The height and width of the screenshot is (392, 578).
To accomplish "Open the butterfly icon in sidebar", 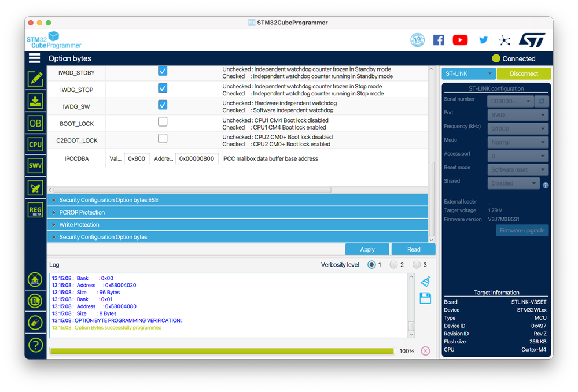I will click(35, 188).
